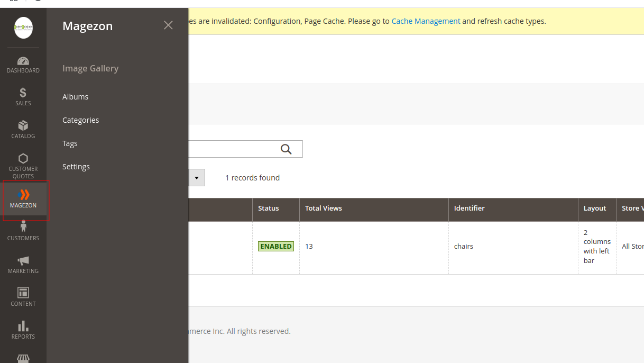Click the store logo at top-left
644x363 pixels.
click(x=23, y=28)
